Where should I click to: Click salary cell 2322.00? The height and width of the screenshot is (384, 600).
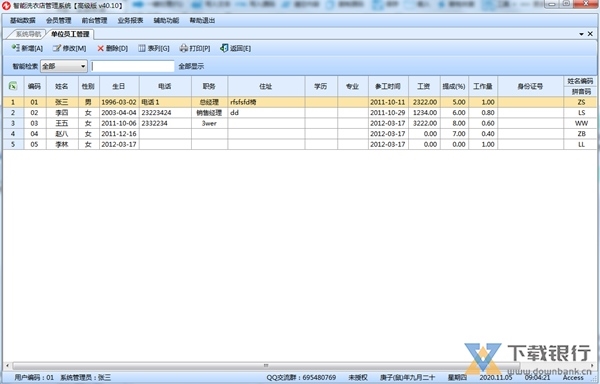(x=424, y=102)
